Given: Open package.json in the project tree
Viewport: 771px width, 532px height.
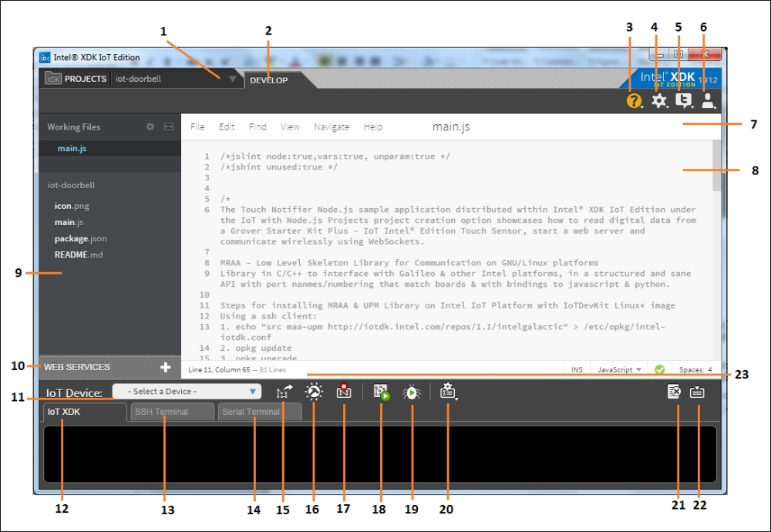Looking at the screenshot, I should click(x=81, y=238).
